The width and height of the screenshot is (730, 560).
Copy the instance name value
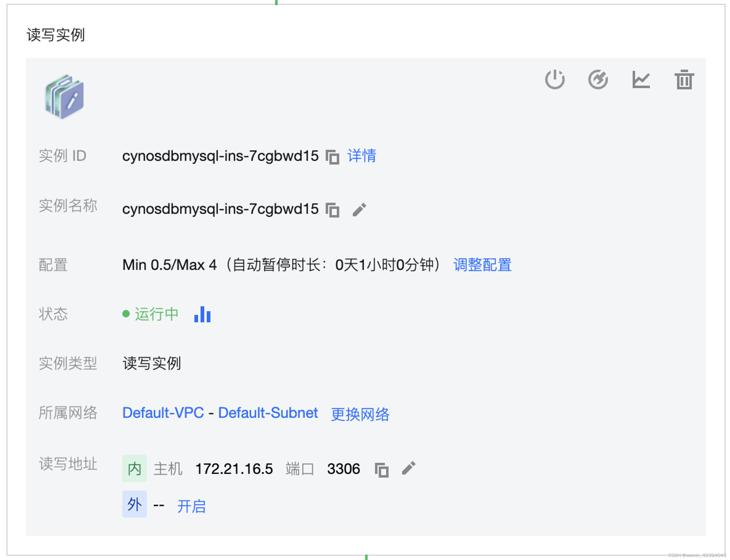(332, 210)
